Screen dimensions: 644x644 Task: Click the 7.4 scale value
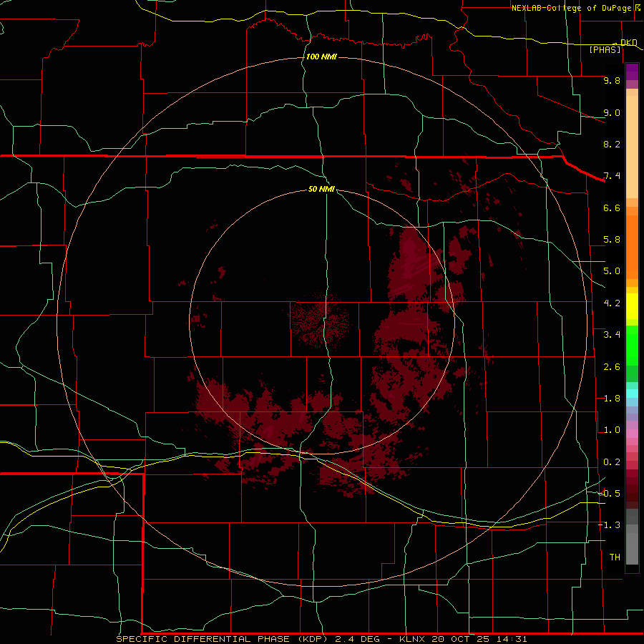tap(612, 176)
